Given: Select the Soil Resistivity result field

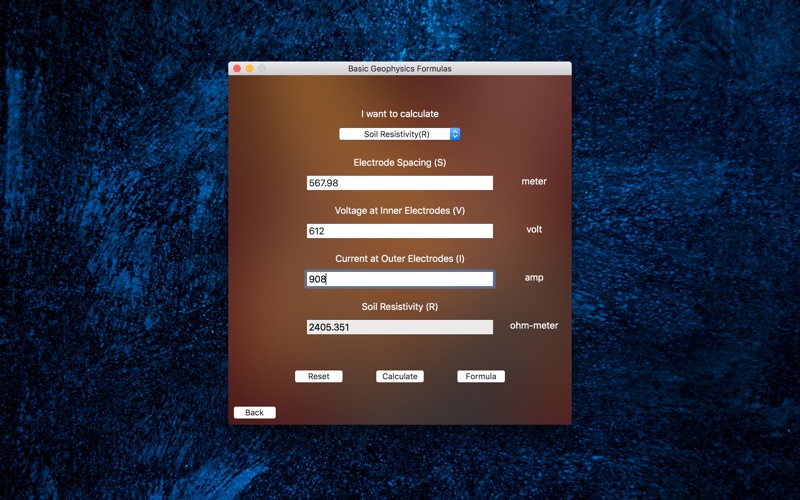Looking at the screenshot, I should (399, 327).
